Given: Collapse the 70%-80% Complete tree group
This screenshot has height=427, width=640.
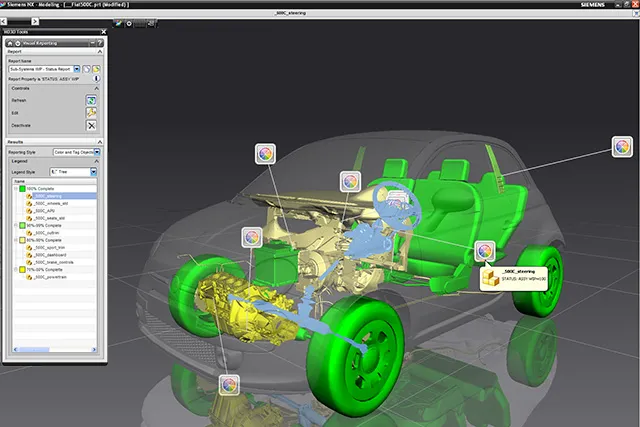Looking at the screenshot, I should [16, 269].
